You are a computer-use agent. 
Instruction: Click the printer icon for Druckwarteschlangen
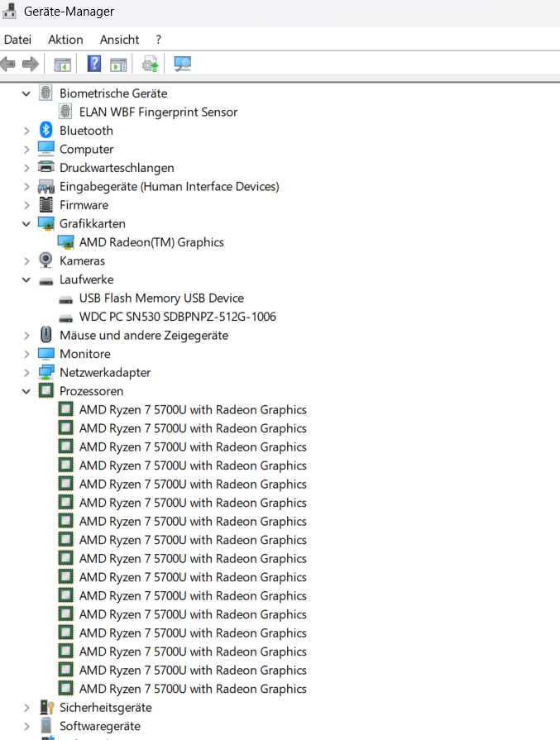pyautogui.click(x=45, y=167)
